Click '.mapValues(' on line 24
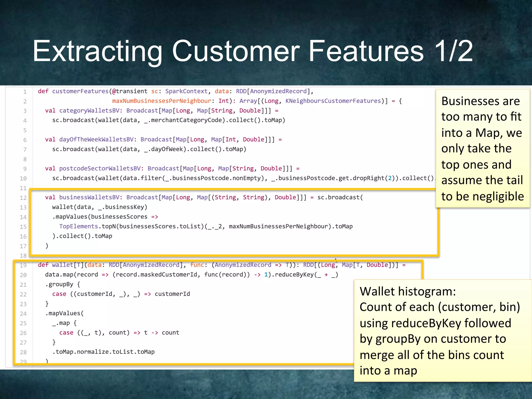Viewport: 532px width, 399px height. [64, 313]
